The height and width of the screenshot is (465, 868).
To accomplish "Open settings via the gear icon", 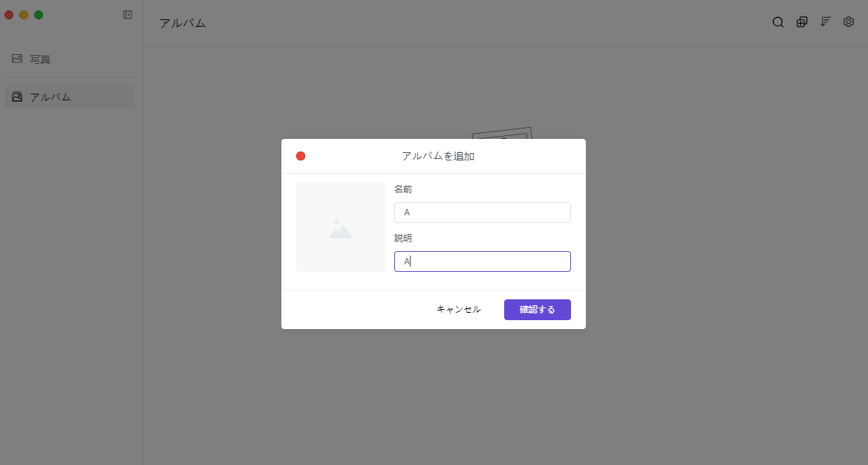I will point(849,22).
